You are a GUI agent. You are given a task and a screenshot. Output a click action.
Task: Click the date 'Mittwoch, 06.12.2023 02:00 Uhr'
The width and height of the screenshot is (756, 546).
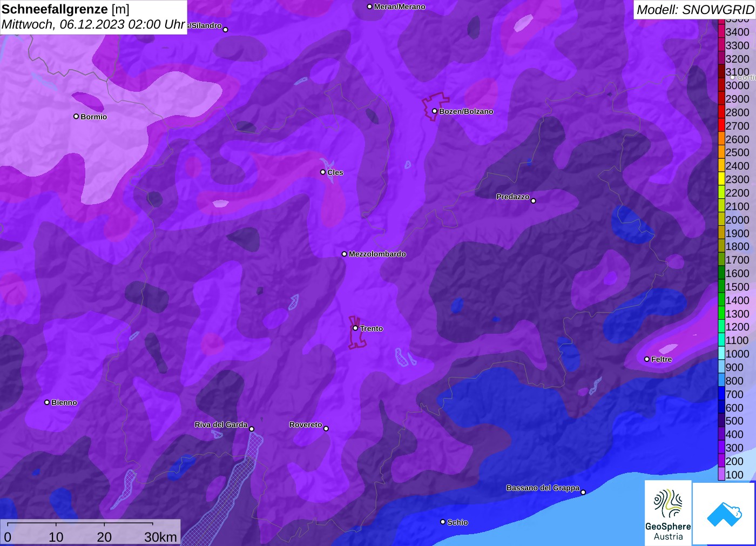pyautogui.click(x=93, y=24)
